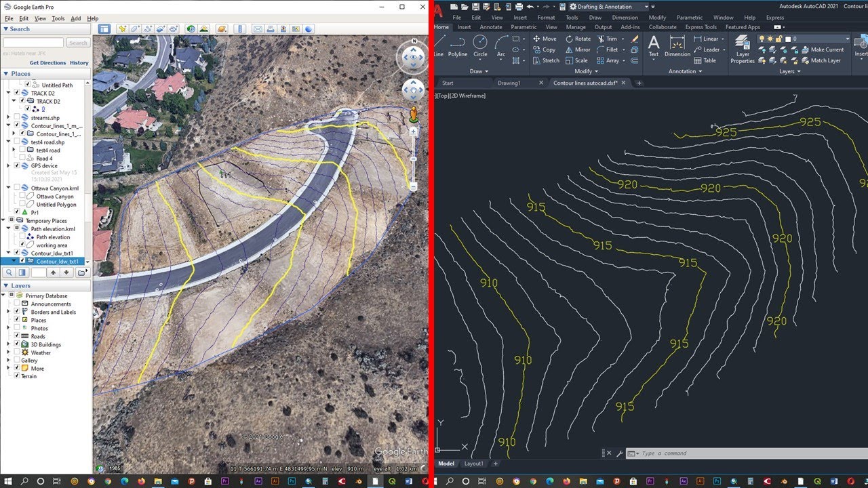Click Make Current in Layers panel
The width and height of the screenshot is (868, 488).
point(822,49)
